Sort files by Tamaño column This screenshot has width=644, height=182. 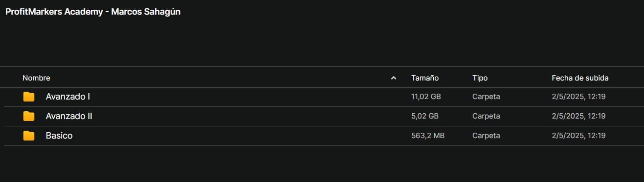pos(425,78)
